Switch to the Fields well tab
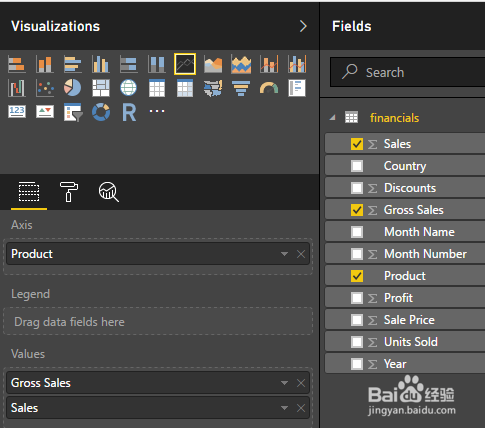The width and height of the screenshot is (485, 428). 29,192
